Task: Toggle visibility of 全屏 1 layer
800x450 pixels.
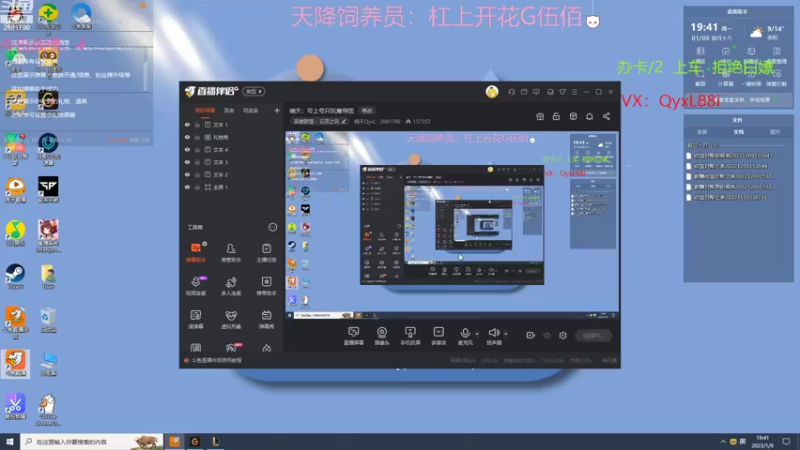Action: 187,187
